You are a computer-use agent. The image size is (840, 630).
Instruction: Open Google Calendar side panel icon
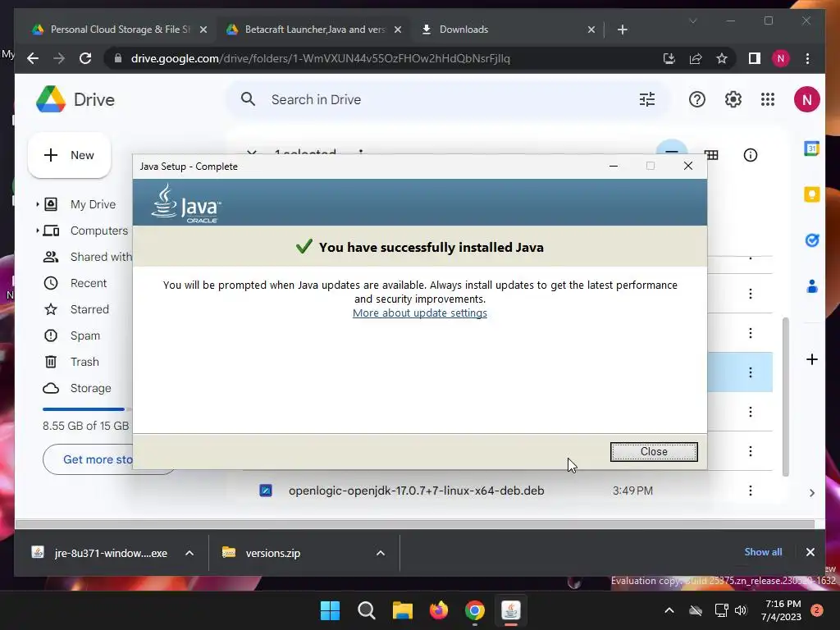(x=811, y=148)
